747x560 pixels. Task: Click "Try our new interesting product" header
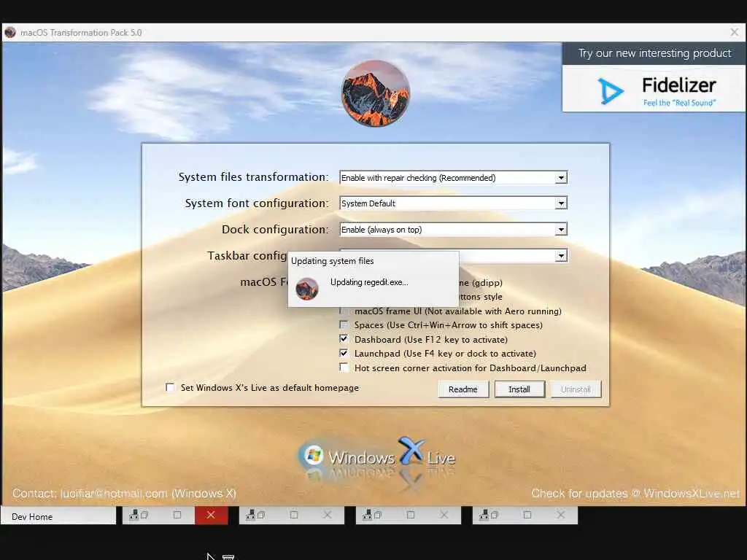[654, 53]
